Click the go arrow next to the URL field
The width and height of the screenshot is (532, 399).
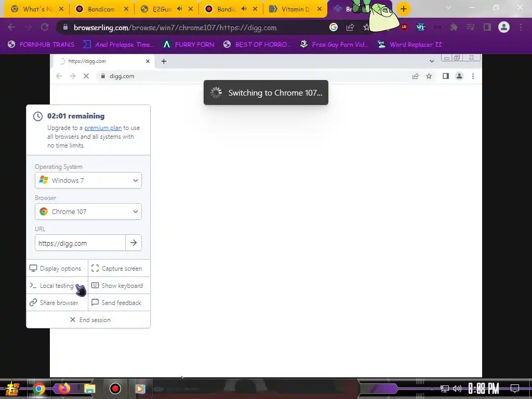click(134, 243)
